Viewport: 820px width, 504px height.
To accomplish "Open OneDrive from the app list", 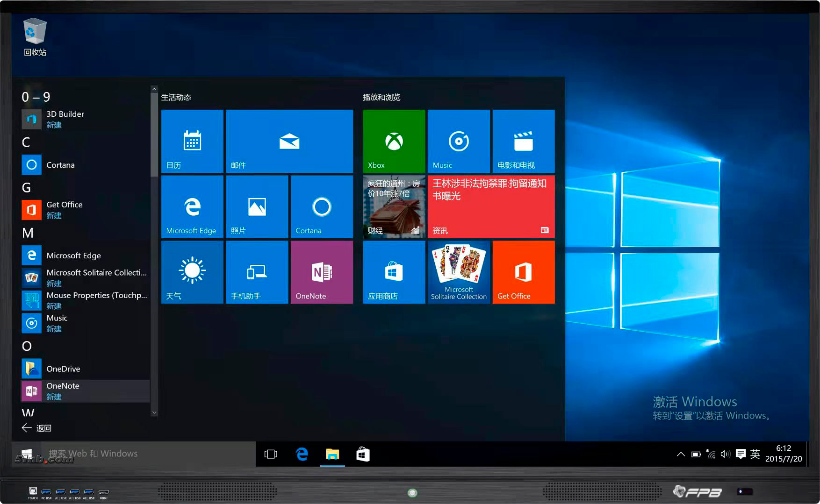I will (85, 369).
